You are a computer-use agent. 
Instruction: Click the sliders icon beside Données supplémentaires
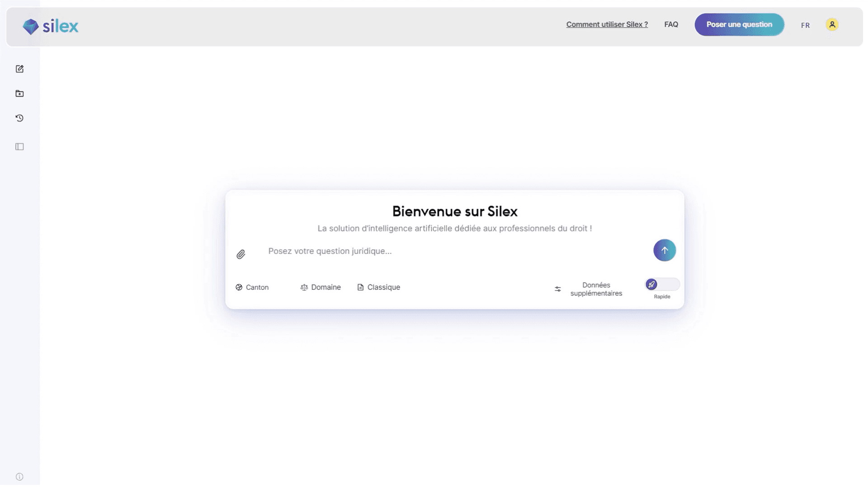(x=558, y=289)
